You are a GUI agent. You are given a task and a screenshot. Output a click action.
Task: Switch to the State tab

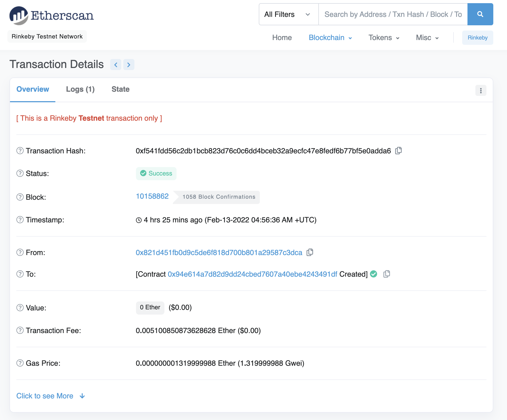coord(120,89)
